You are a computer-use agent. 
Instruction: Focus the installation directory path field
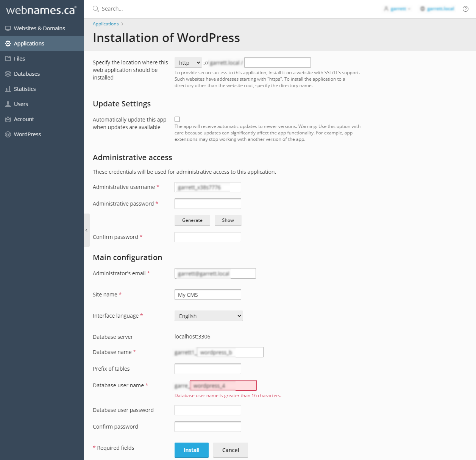(x=278, y=62)
